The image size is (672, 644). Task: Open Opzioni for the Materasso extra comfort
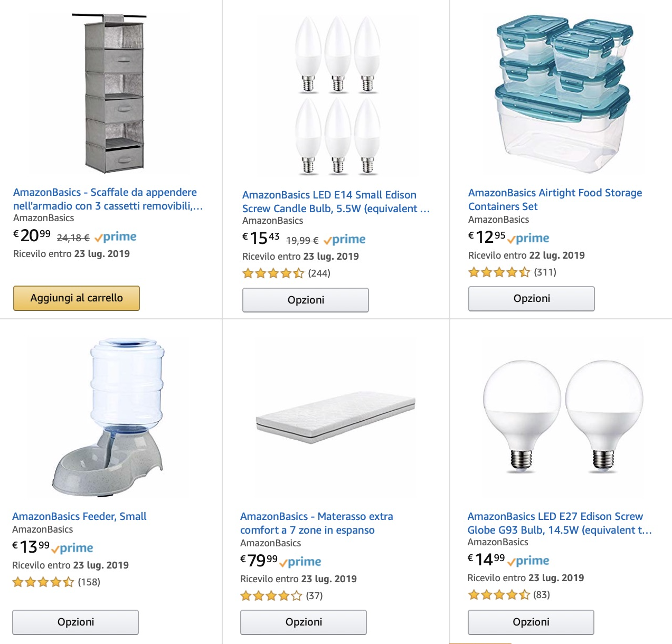(304, 622)
